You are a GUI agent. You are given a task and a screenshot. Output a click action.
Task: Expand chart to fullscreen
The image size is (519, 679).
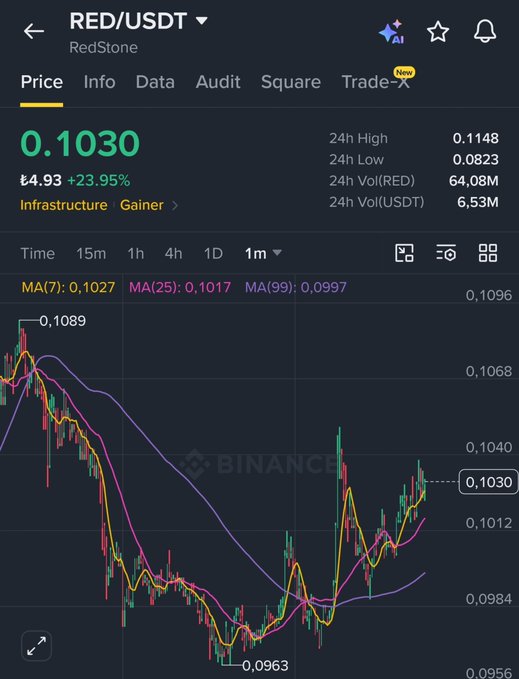click(x=36, y=646)
